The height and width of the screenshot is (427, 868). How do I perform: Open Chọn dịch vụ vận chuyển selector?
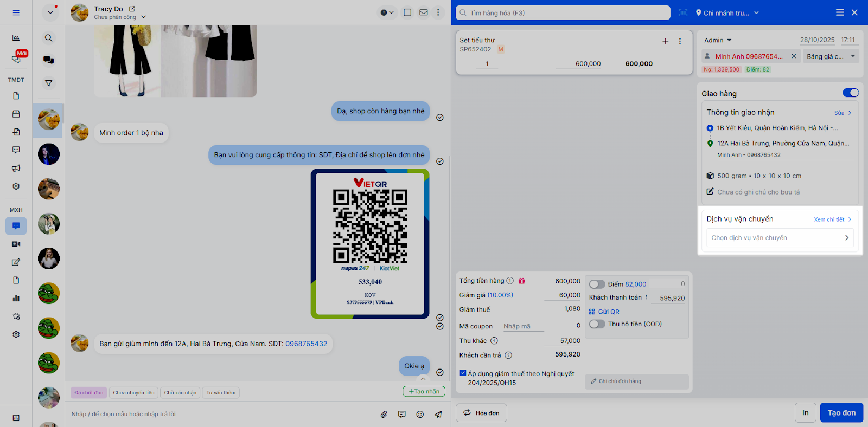tap(780, 238)
